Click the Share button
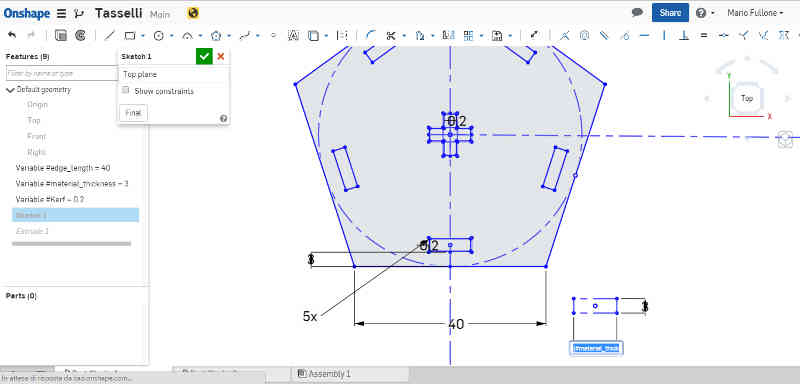This screenshot has height=384, width=800. (x=670, y=13)
